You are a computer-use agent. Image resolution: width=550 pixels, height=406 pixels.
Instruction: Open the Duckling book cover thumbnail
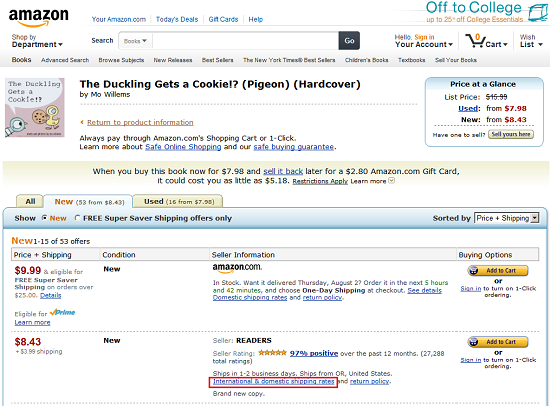pyautogui.click(x=34, y=108)
